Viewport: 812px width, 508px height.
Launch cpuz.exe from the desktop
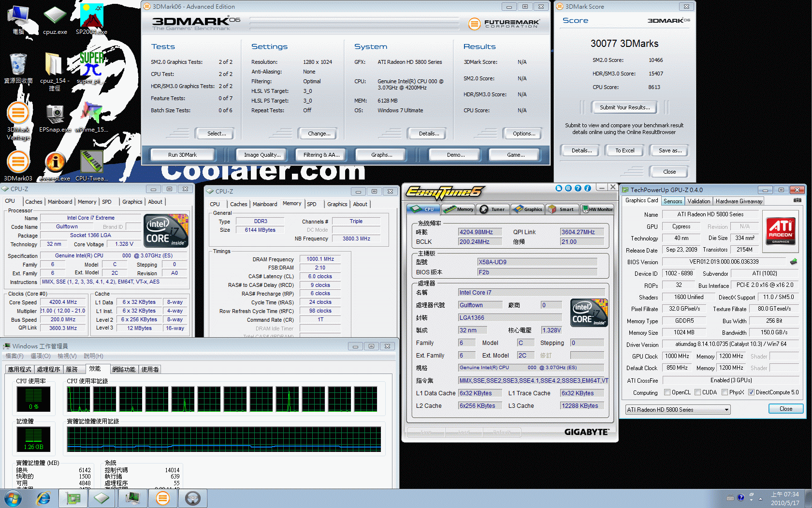pyautogui.click(x=55, y=19)
